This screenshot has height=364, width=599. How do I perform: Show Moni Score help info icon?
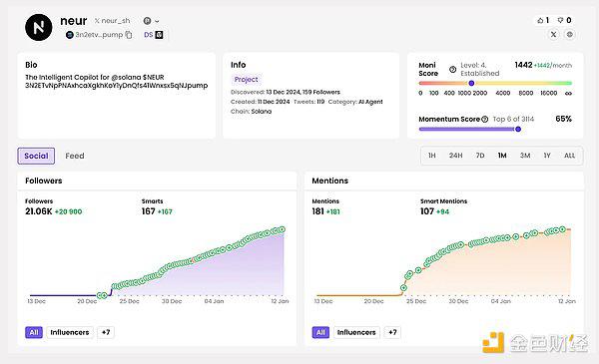(x=452, y=69)
